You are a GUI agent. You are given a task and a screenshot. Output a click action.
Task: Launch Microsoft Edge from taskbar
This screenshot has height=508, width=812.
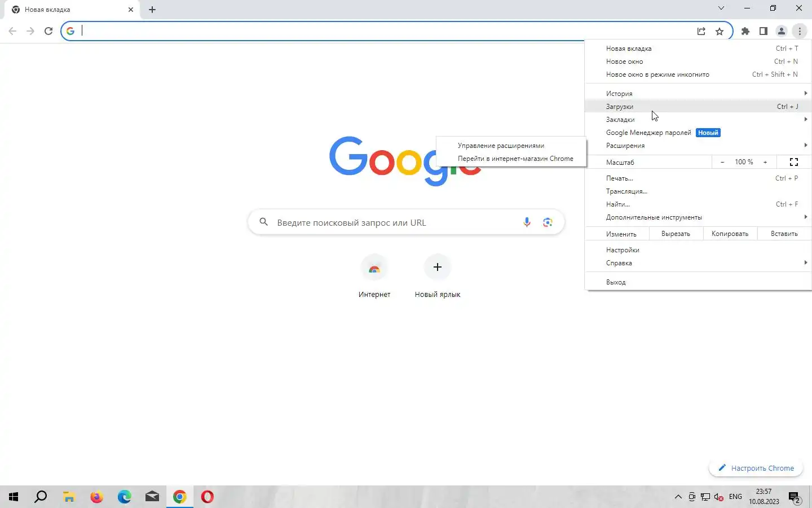click(x=124, y=497)
